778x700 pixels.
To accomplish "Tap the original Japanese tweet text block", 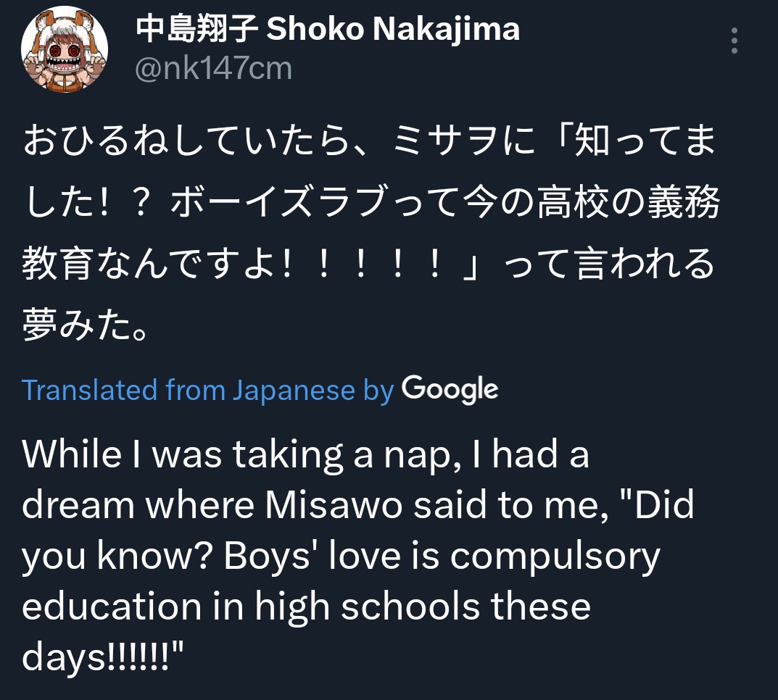I will [x=371, y=232].
